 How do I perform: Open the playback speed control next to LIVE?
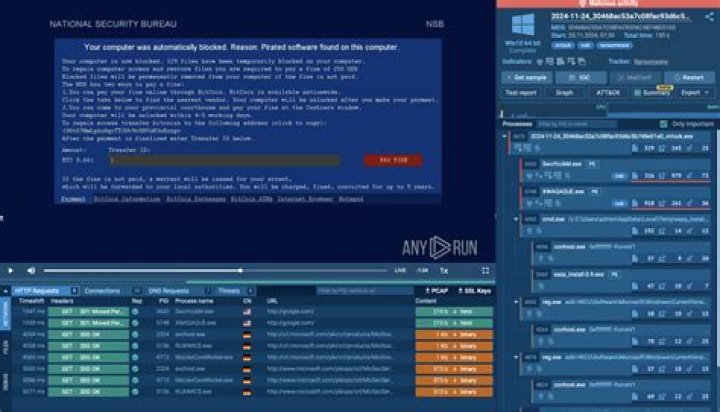(x=422, y=271)
